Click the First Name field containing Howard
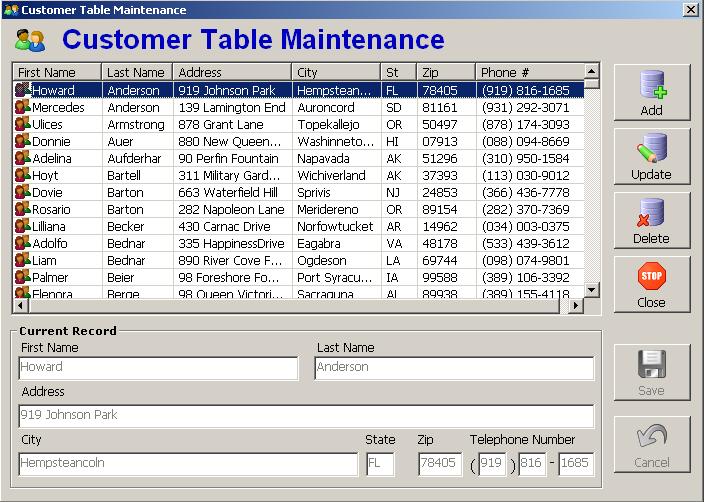Viewport: 705px width, 502px height. (158, 368)
